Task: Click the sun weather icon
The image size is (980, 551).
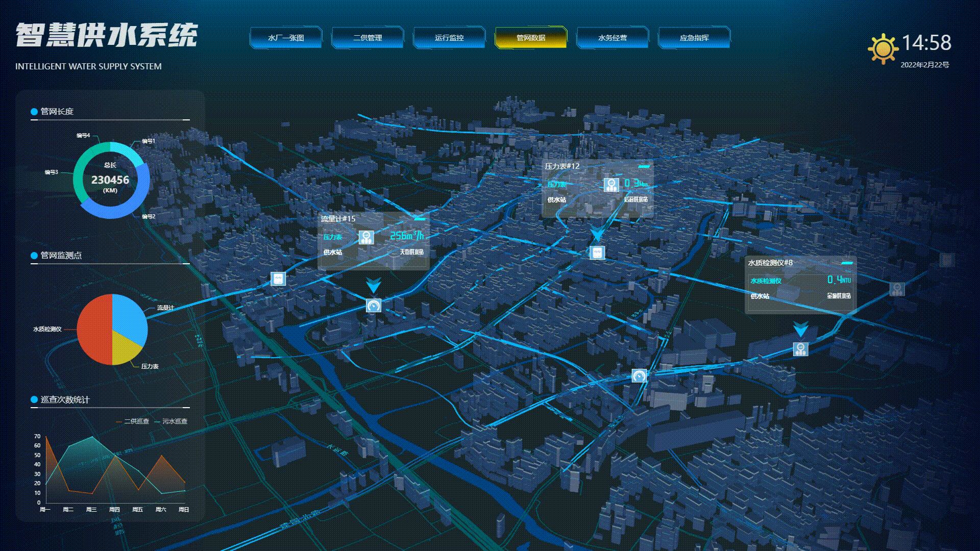Action: point(883,49)
